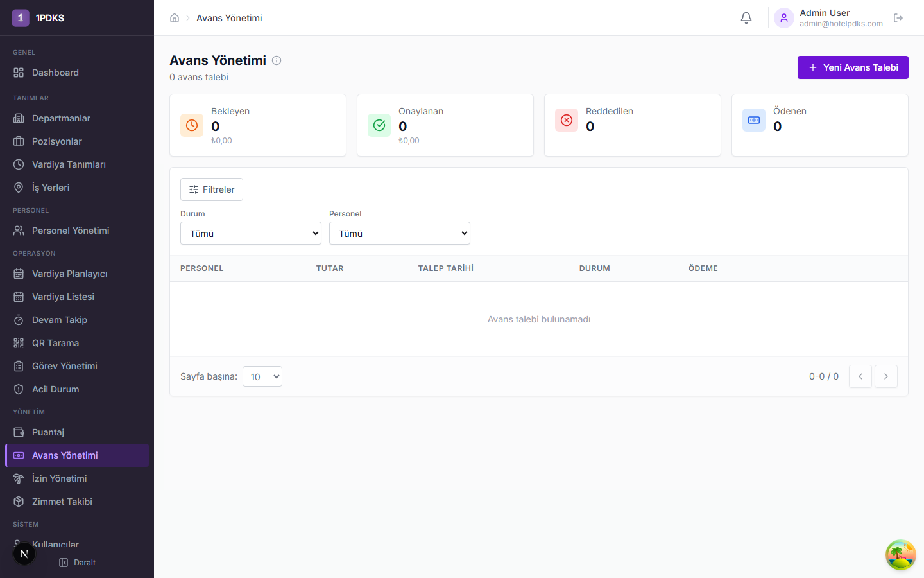Image resolution: width=924 pixels, height=578 pixels.
Task: Click the Onaylanan green check icon
Action: (x=379, y=125)
